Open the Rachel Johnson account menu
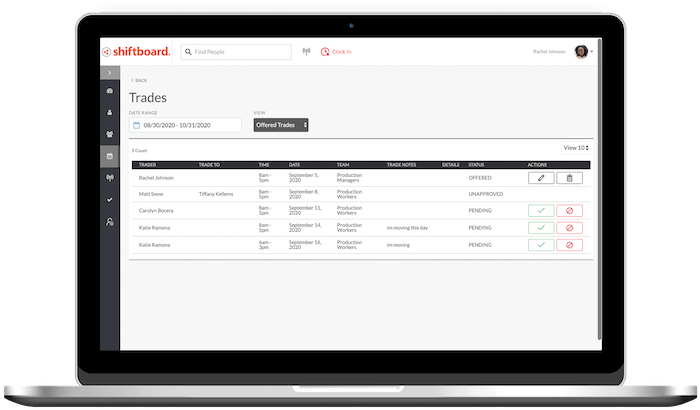 tap(582, 51)
